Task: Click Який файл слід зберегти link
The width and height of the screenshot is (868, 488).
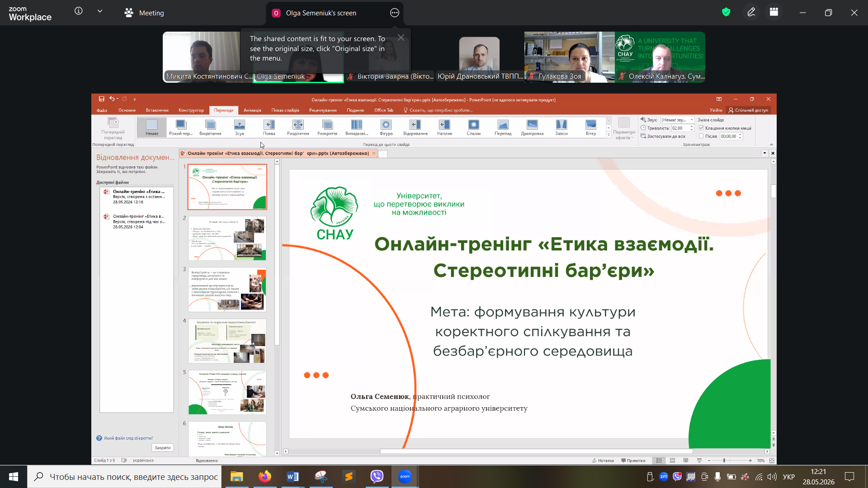Action: coord(128,438)
